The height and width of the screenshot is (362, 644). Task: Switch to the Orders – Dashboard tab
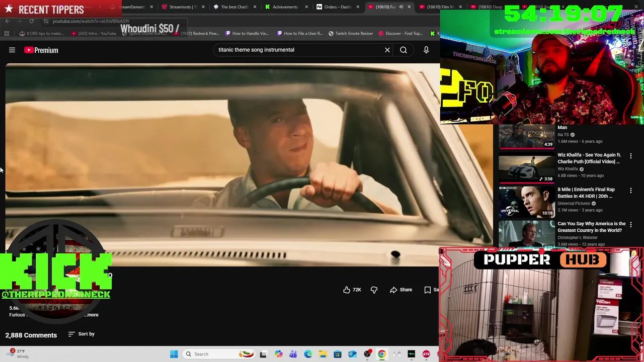point(337,7)
